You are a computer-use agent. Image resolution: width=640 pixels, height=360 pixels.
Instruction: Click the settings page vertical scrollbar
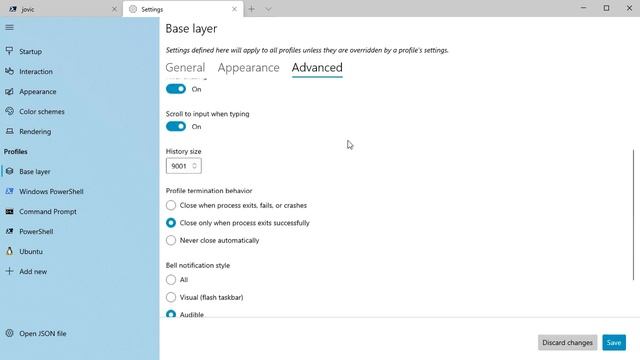tap(633, 215)
